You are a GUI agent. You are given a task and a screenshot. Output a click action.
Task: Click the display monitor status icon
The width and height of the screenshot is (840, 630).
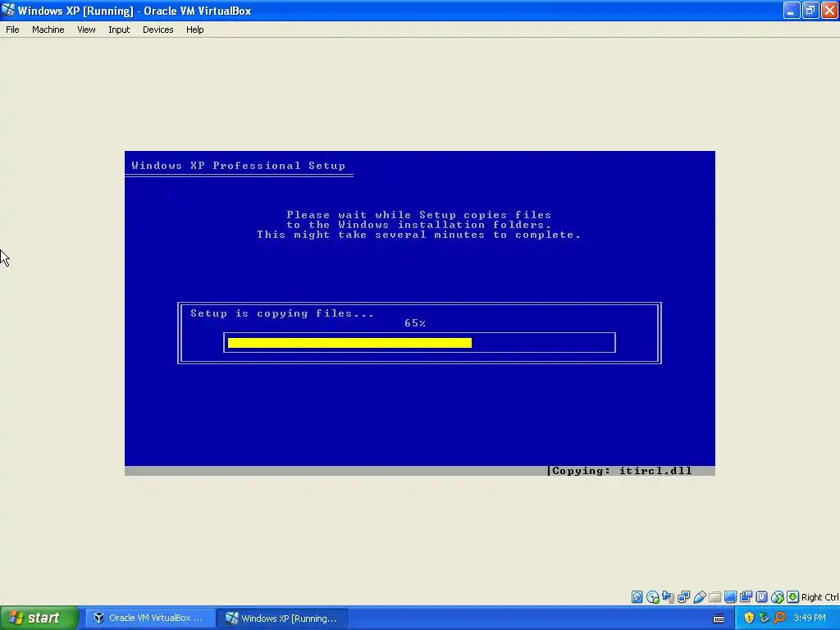click(x=730, y=597)
